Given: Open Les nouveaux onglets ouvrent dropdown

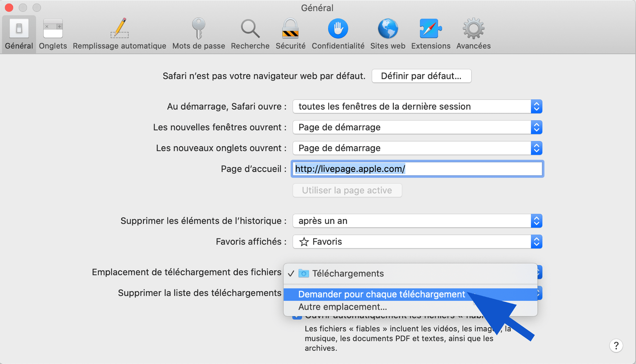Looking at the screenshot, I should click(417, 148).
